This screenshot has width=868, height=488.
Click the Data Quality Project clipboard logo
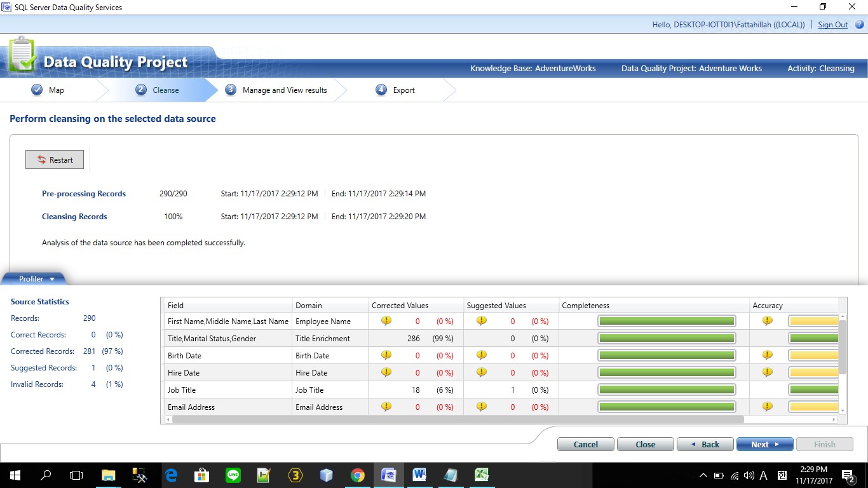(22, 55)
